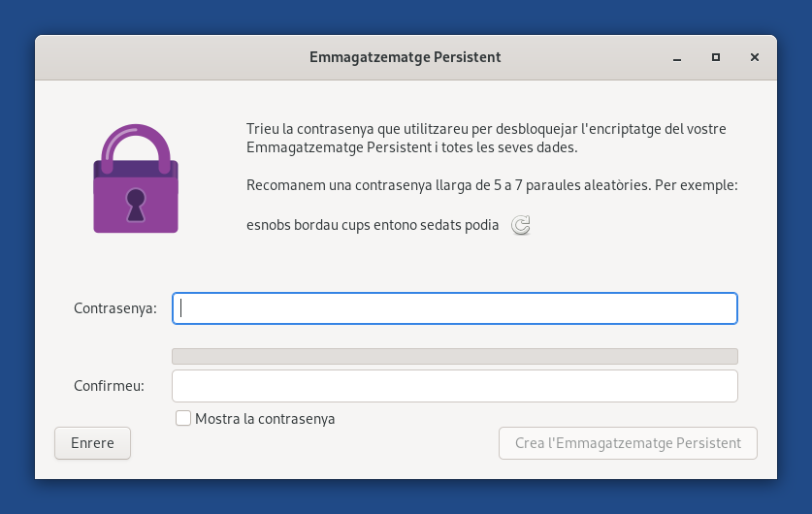Minimize the Emmagatzematge Persistent window

677,57
